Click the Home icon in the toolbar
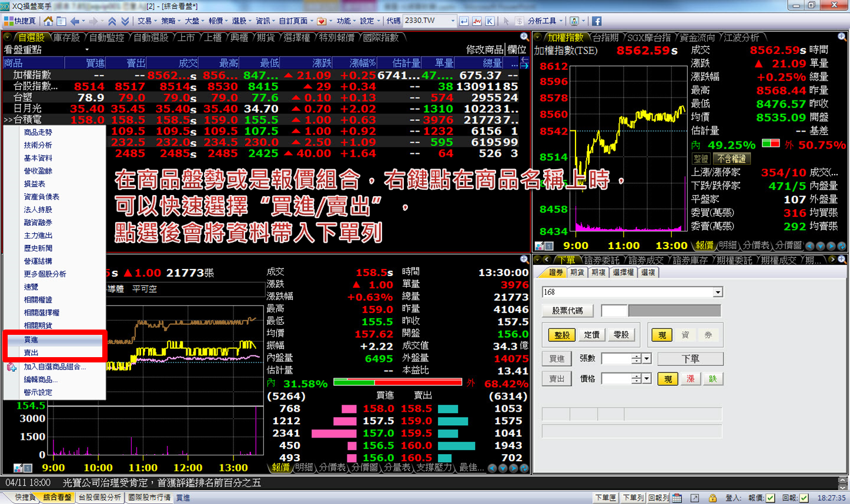The width and height of the screenshot is (850, 504). pos(48,21)
